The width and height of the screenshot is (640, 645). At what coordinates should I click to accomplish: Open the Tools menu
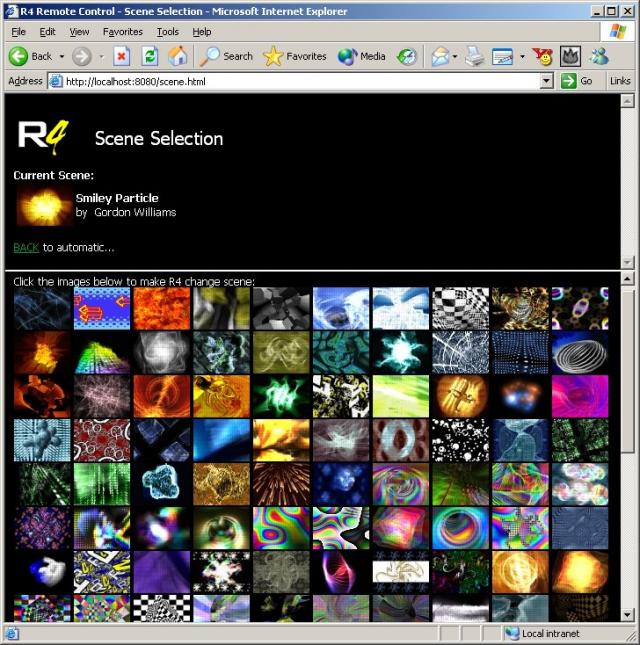coord(167,32)
